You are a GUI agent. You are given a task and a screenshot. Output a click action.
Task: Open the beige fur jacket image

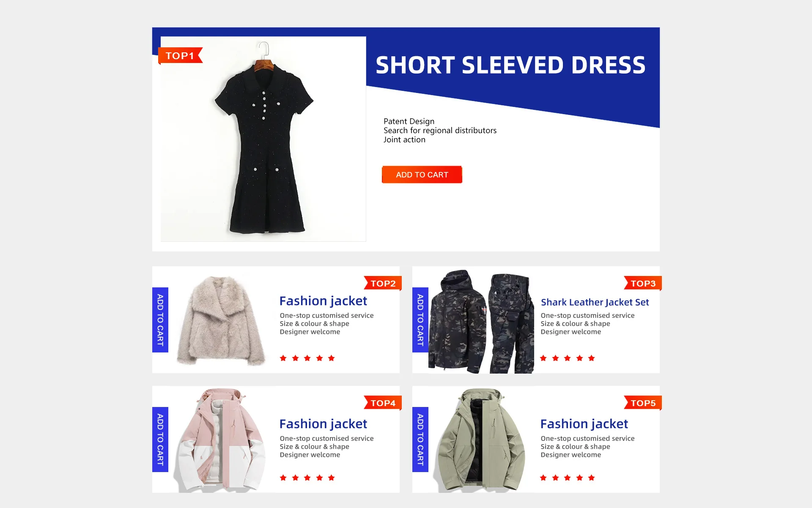[x=221, y=320]
